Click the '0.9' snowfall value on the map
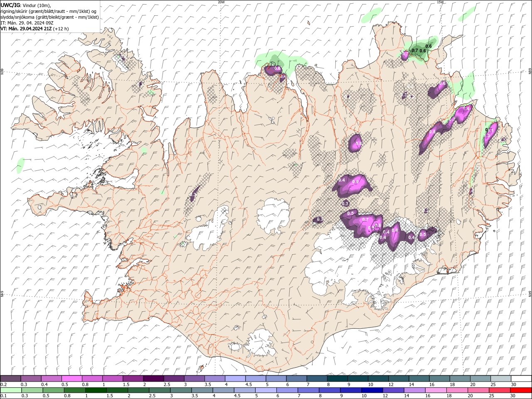The image size is (532, 399). [x=355, y=182]
